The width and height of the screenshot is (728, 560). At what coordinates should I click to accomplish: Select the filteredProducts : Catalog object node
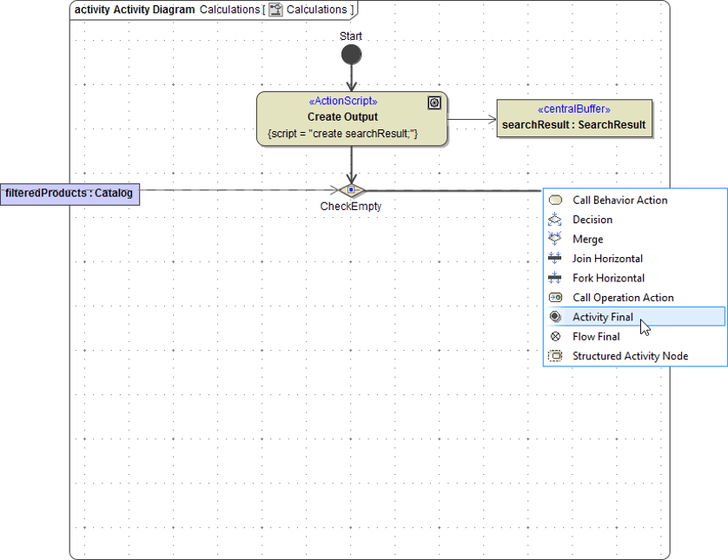(x=69, y=193)
